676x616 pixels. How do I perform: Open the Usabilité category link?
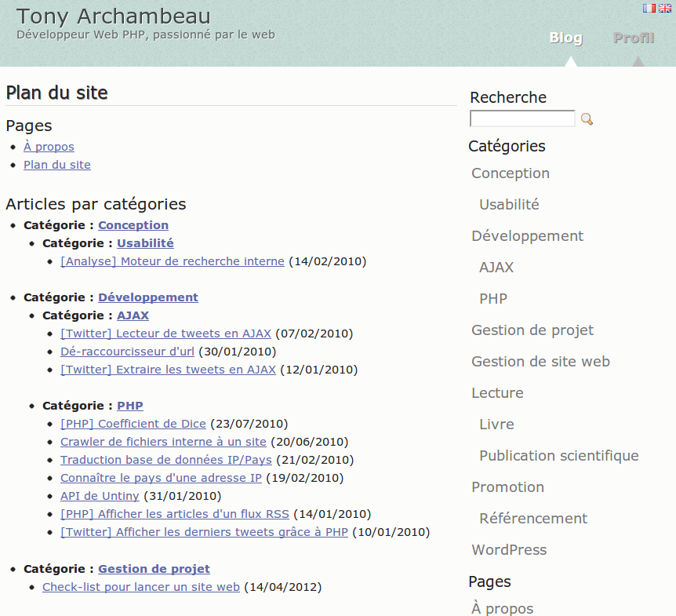click(145, 243)
